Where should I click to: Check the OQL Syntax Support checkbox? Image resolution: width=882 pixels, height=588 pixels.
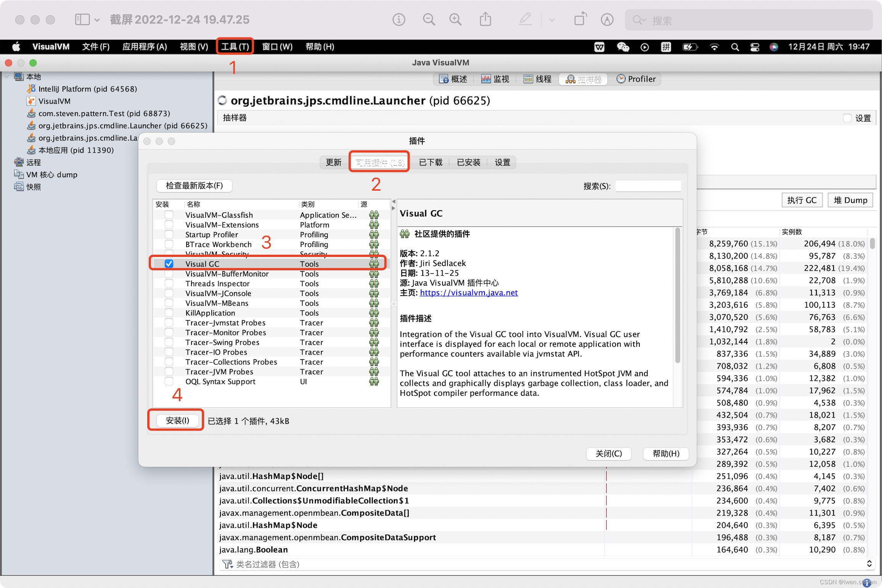[169, 381]
